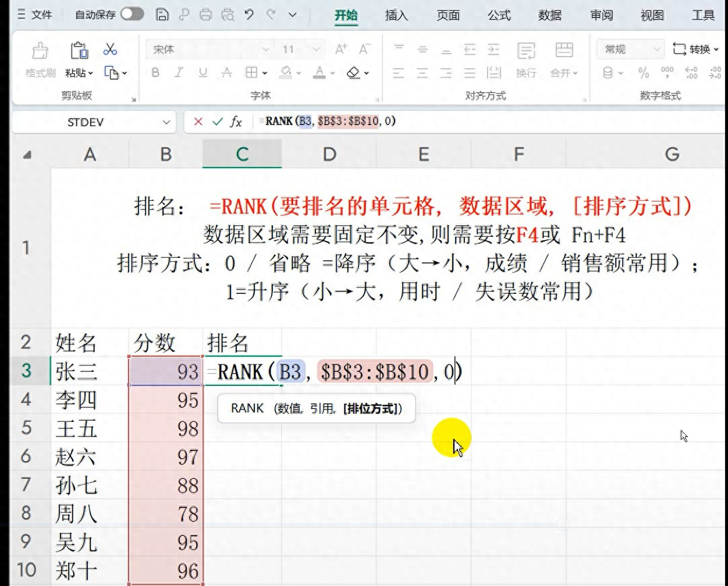The height and width of the screenshot is (586, 728).
Task: Select column D header
Action: 329,154
